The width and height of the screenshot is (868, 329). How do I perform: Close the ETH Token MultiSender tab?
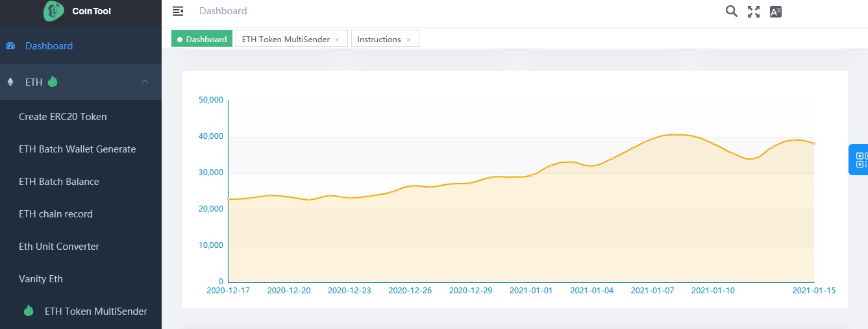pos(337,40)
